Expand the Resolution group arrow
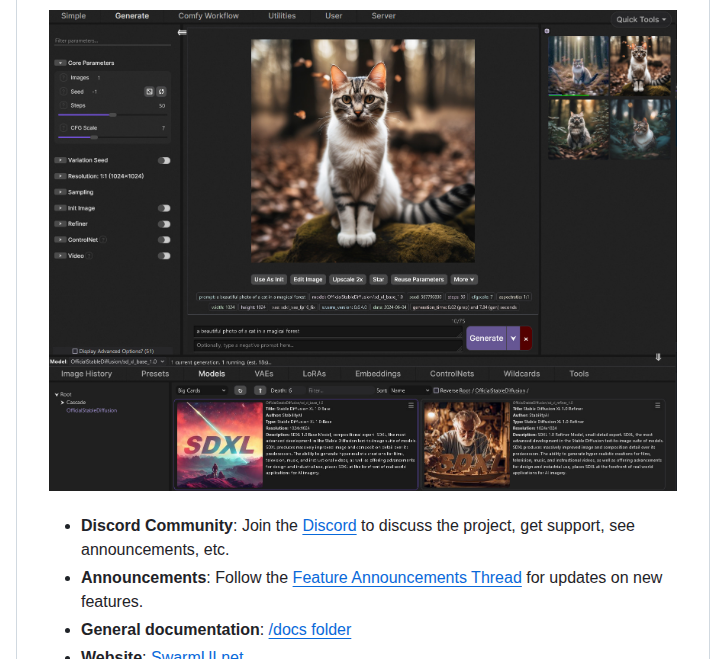Viewport: 710px width, 659px height. point(60,176)
